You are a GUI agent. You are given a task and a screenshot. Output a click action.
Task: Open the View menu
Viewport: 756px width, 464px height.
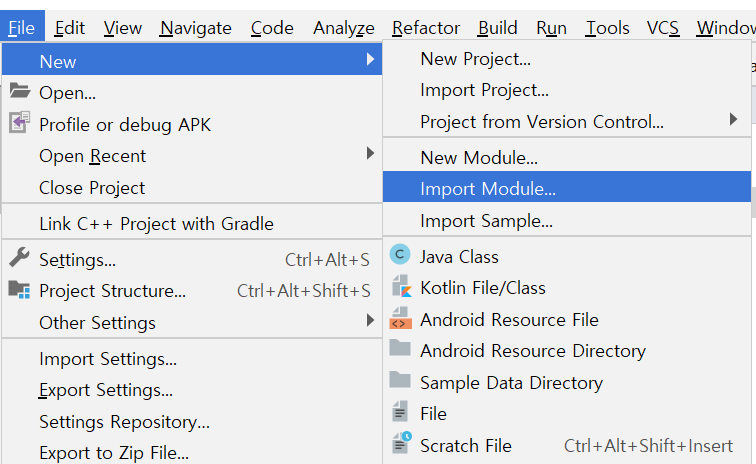point(122,27)
